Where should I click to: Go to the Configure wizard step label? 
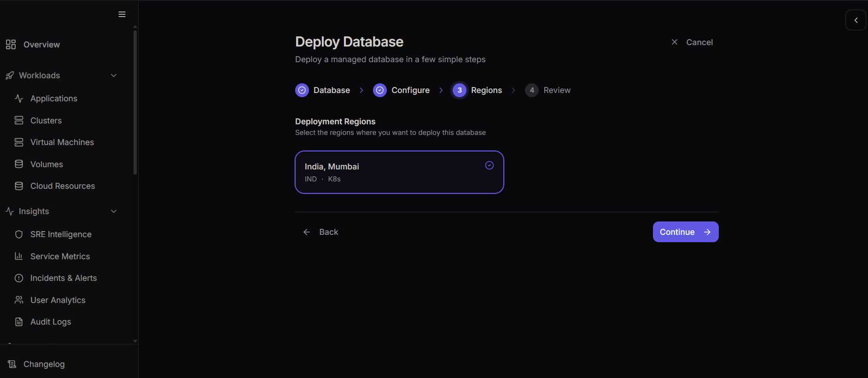click(410, 90)
